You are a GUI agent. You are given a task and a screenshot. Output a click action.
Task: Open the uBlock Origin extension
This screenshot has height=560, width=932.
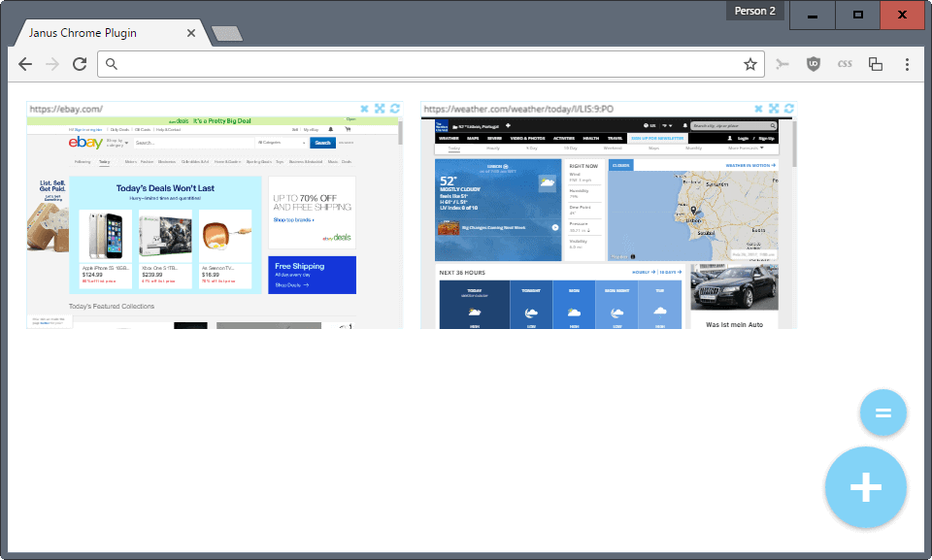[814, 64]
